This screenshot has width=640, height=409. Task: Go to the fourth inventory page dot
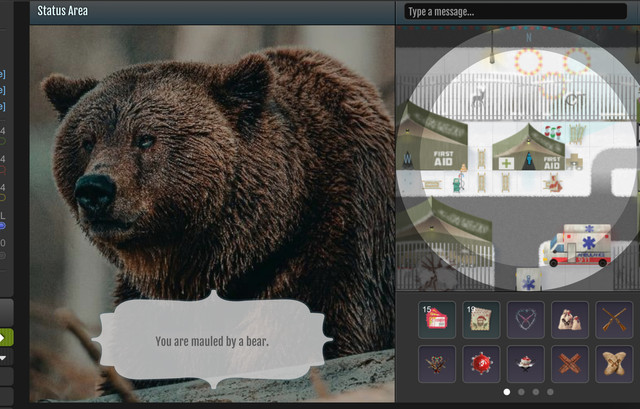pos(550,392)
